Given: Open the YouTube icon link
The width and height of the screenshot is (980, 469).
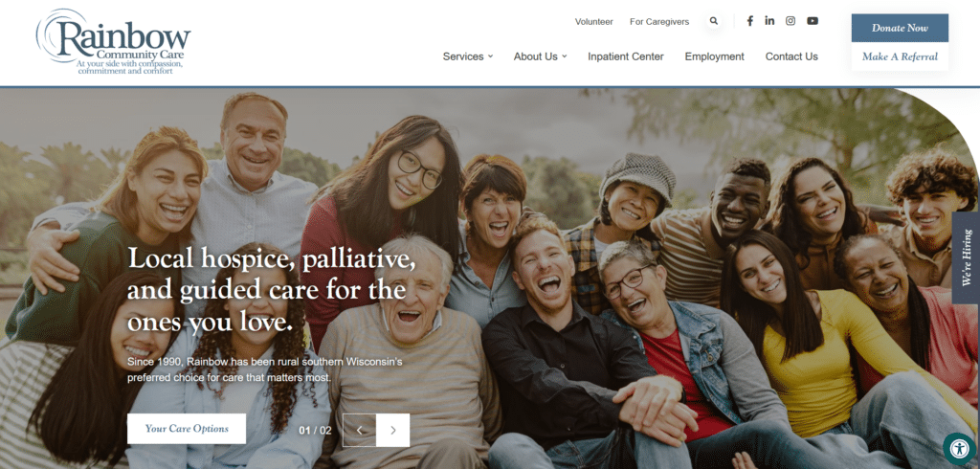Looking at the screenshot, I should pyautogui.click(x=813, y=21).
